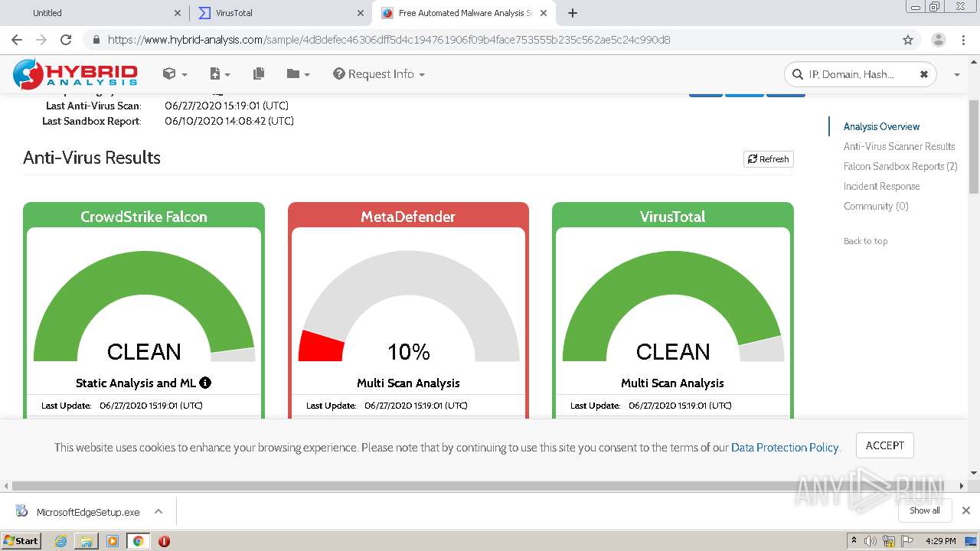980x551 pixels.
Task: Open the Data Protection Policy link
Action: 785,448
